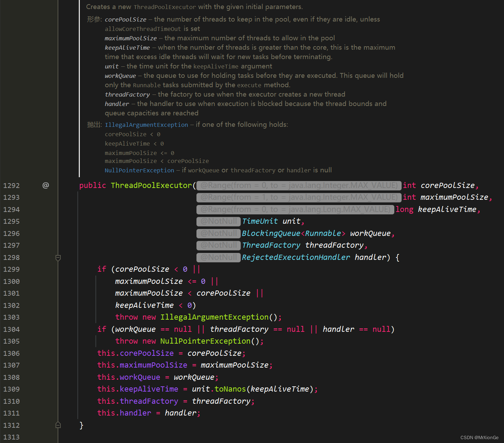Screen dimensions: 504x443
Task: Click the closing brace on line 1312
Action: click(82, 425)
